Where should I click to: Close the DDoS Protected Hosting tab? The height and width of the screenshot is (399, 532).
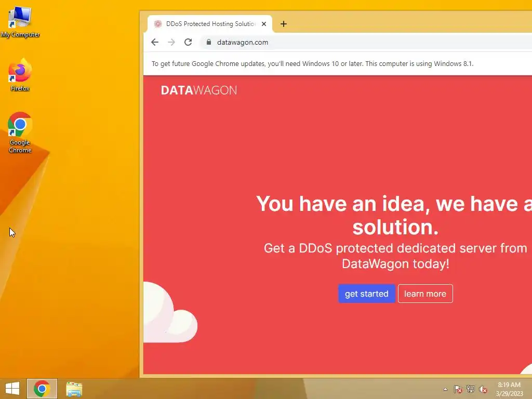point(263,24)
